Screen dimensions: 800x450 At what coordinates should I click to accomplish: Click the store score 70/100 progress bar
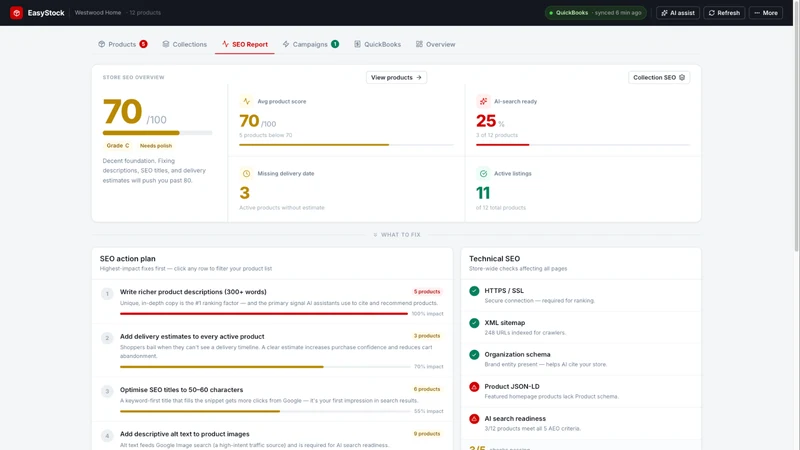pos(157,133)
